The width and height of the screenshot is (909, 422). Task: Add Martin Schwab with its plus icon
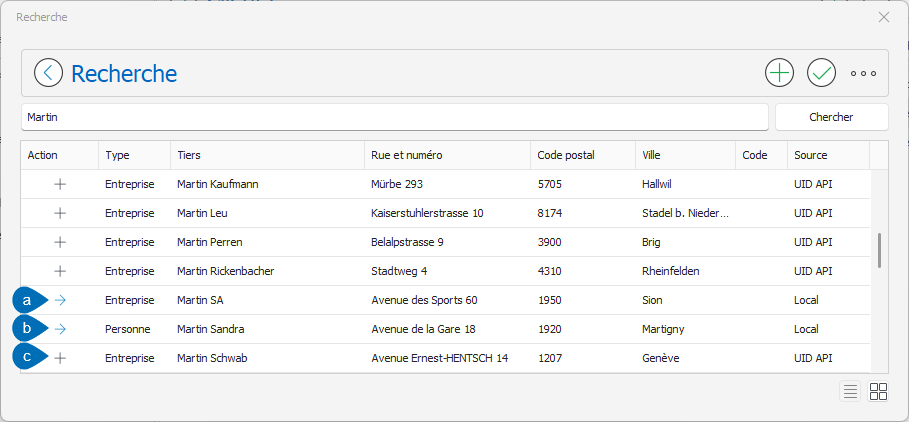[x=60, y=358]
